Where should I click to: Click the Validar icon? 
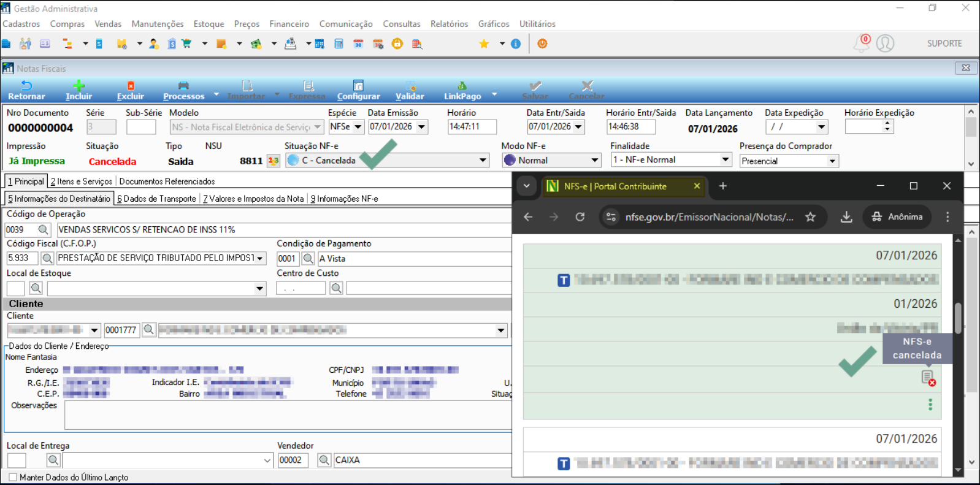410,90
